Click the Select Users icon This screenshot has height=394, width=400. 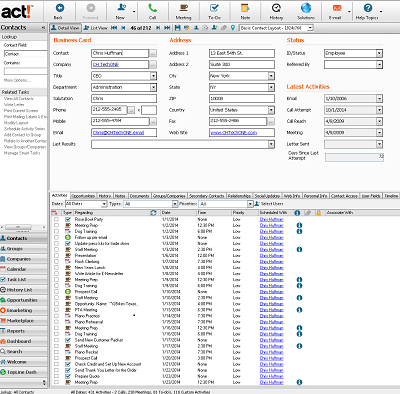257,204
